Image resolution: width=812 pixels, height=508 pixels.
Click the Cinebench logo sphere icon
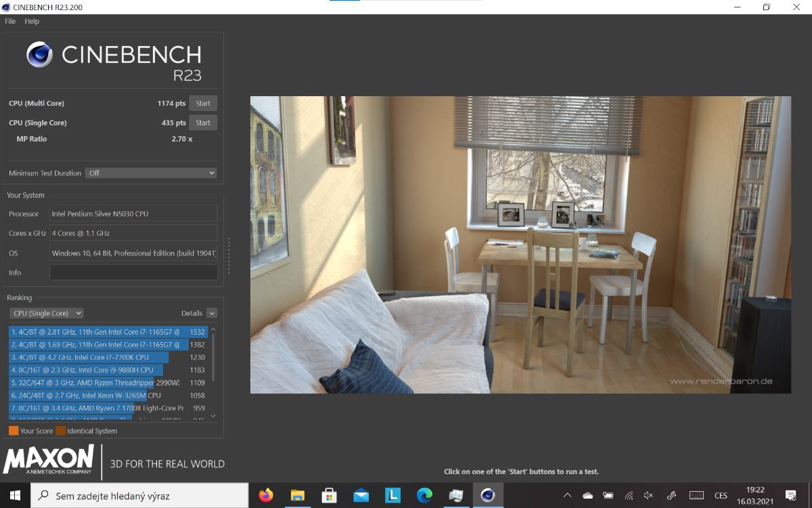[40, 55]
